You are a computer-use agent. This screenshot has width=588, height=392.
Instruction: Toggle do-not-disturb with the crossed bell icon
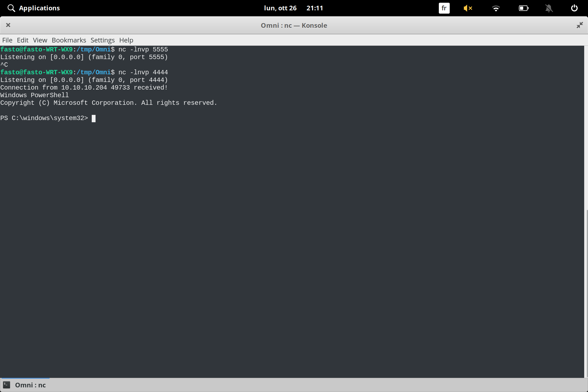coord(549,8)
